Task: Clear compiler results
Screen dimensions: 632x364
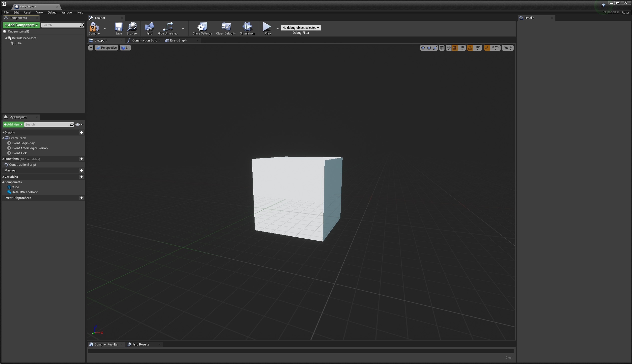Action: pos(509,357)
